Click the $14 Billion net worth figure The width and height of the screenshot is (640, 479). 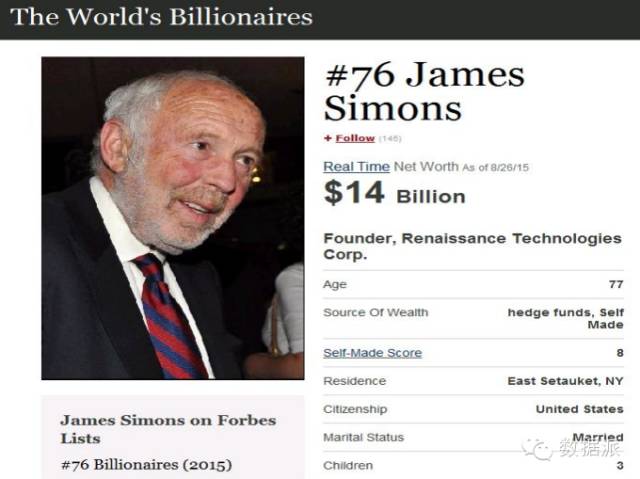394,193
